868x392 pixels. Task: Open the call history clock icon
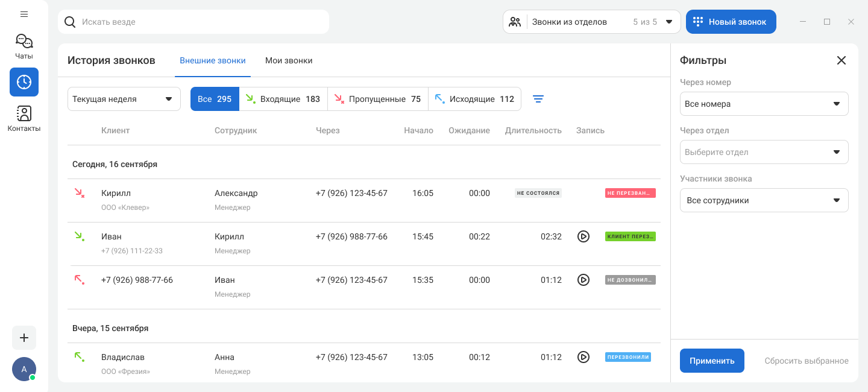pyautogui.click(x=24, y=82)
